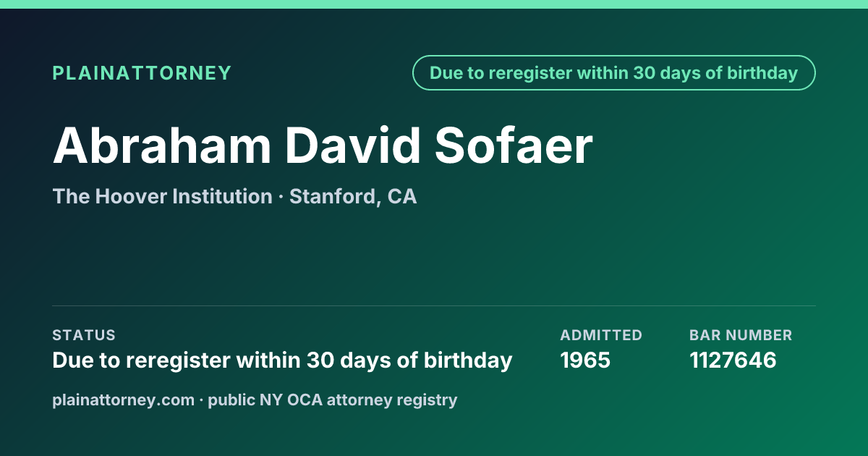Select the bar number 1127646
The height and width of the screenshot is (456, 868).
point(733,360)
